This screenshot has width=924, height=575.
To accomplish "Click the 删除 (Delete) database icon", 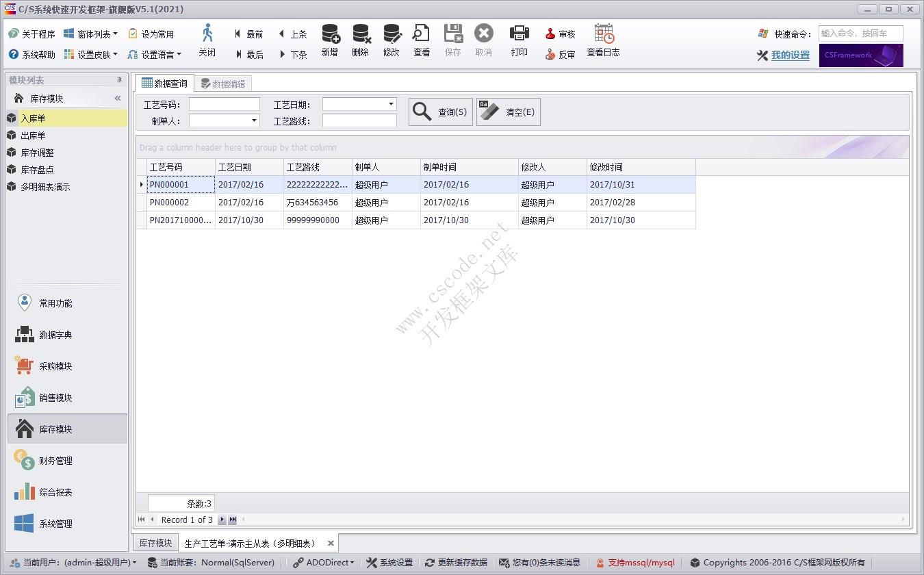I will pyautogui.click(x=361, y=40).
